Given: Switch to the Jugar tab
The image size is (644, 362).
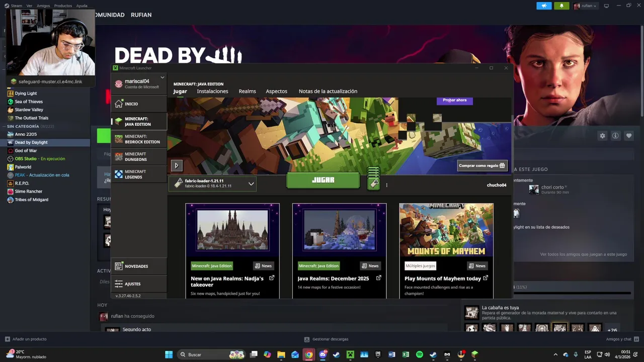Looking at the screenshot, I should coord(180,92).
